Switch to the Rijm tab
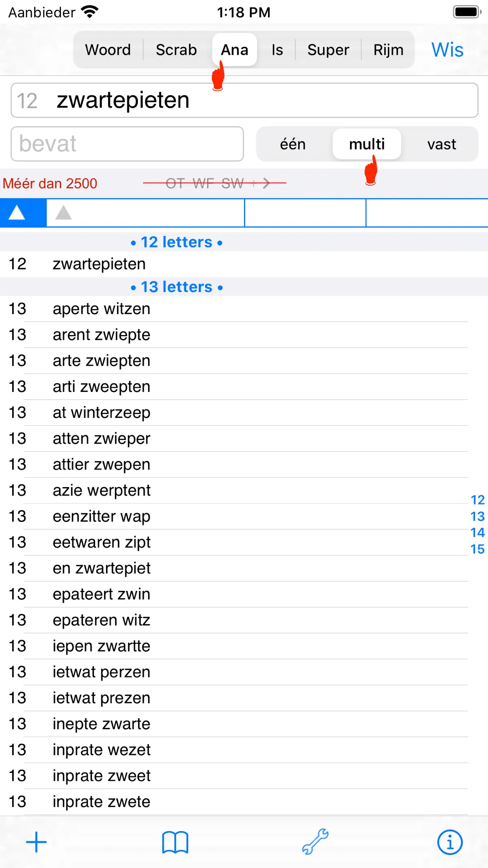488x868 pixels. (x=388, y=50)
